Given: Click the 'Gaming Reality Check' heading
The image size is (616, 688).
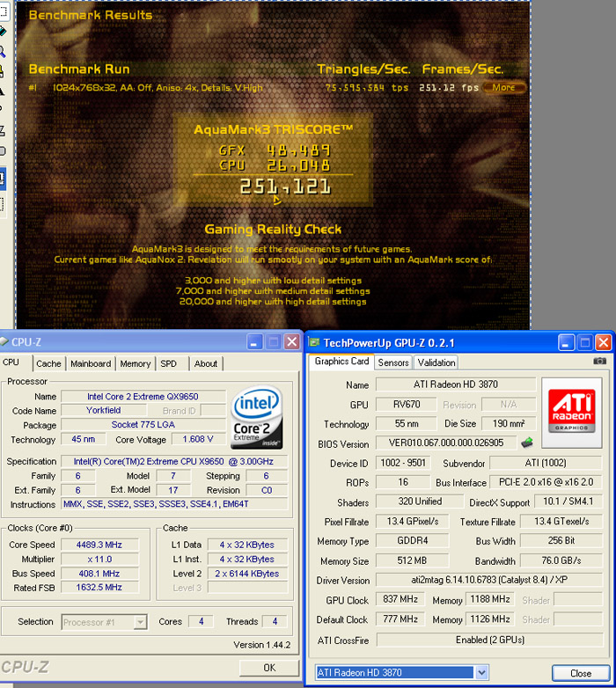Looking at the screenshot, I should [x=273, y=229].
